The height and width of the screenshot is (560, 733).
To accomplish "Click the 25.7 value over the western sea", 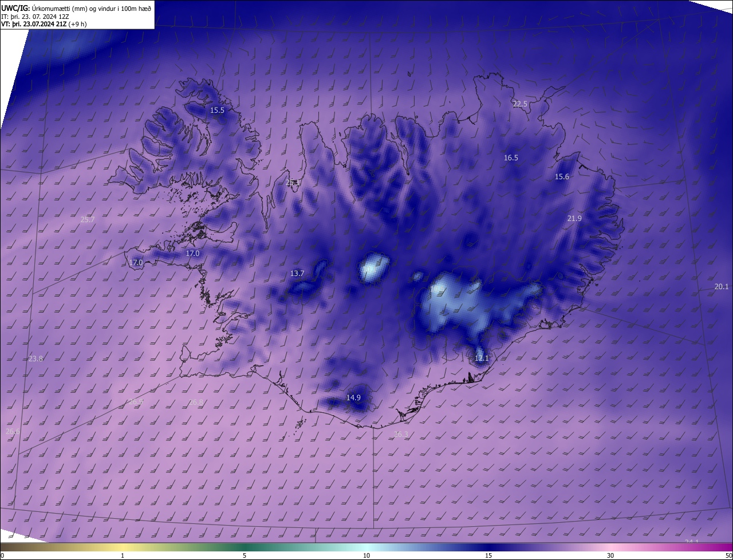I will (88, 220).
